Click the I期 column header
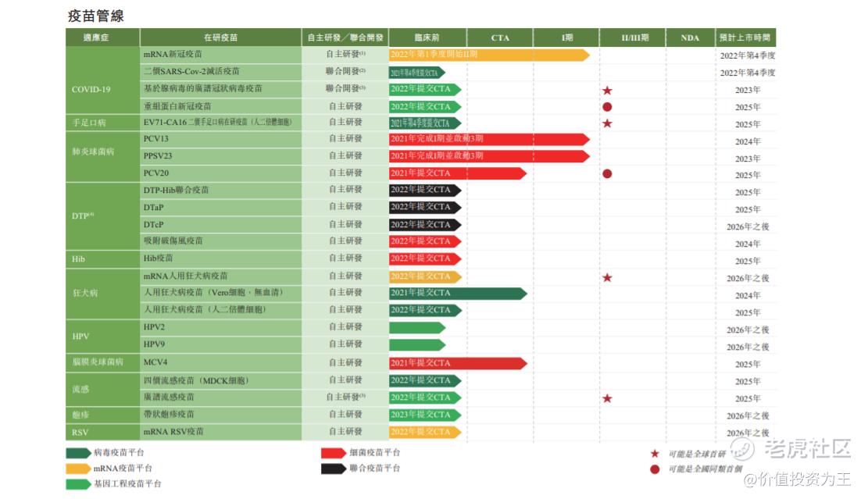 point(567,37)
